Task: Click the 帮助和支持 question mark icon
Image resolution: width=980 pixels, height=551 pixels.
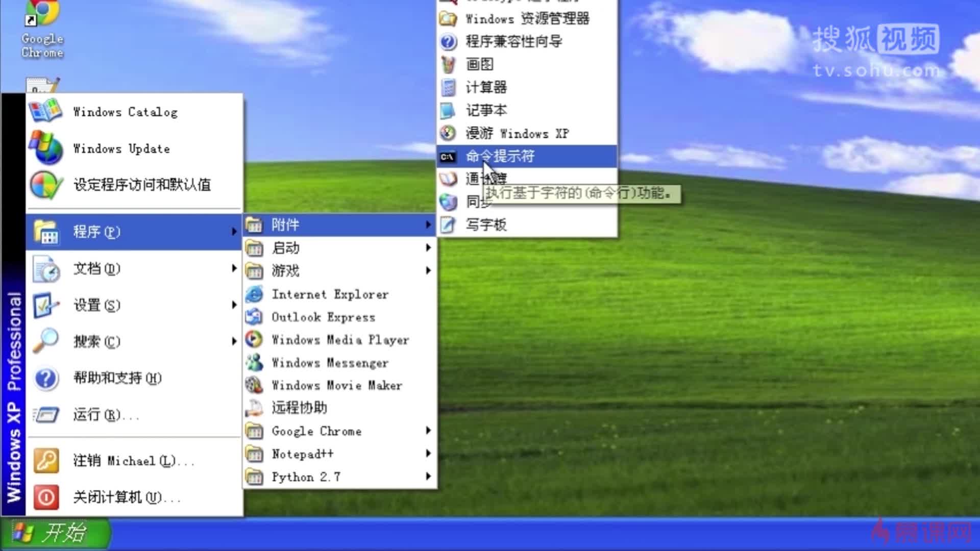Action: pos(46,378)
